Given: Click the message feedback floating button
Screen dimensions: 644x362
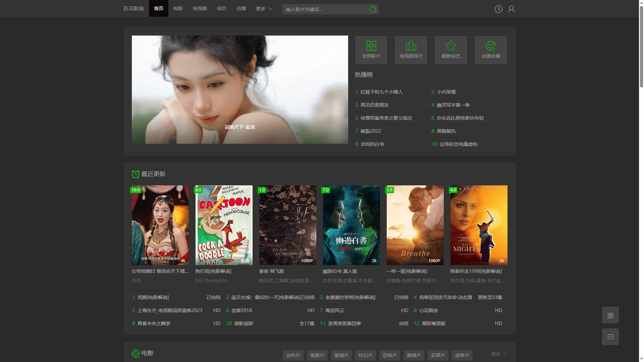Looking at the screenshot, I should pyautogui.click(x=610, y=337).
